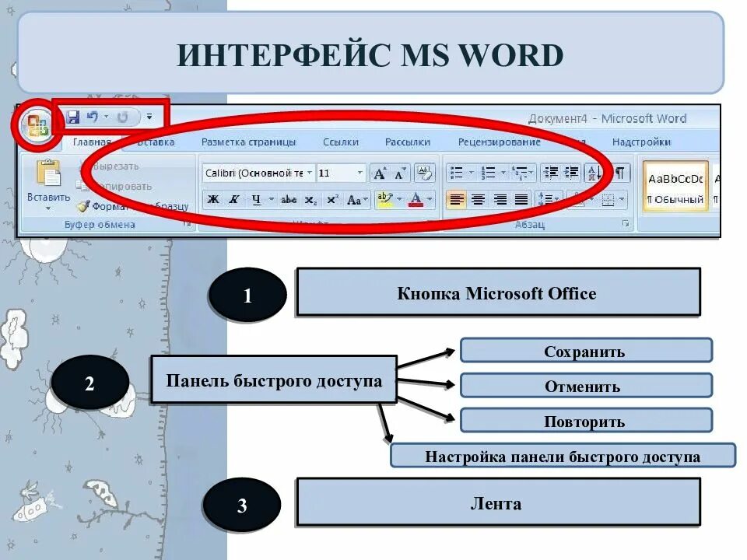Screen dimensions: 747x560
Task: Click the Документ4 - Microsoft Word title
Action: [x=607, y=118]
